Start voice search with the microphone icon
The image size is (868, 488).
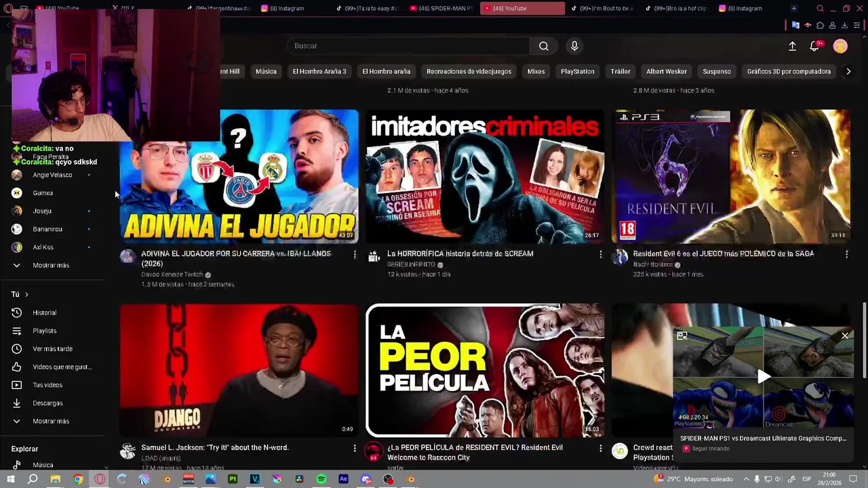coord(574,46)
